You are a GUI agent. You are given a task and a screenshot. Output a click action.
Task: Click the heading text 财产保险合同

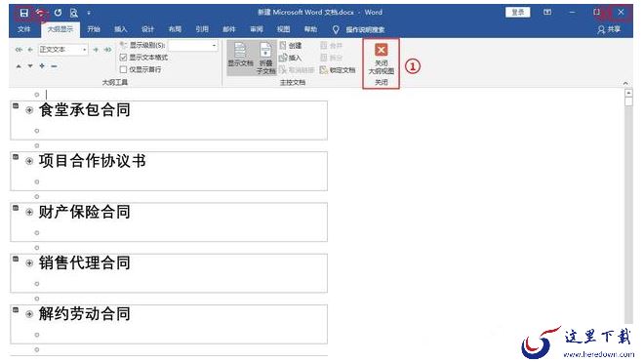click(85, 212)
